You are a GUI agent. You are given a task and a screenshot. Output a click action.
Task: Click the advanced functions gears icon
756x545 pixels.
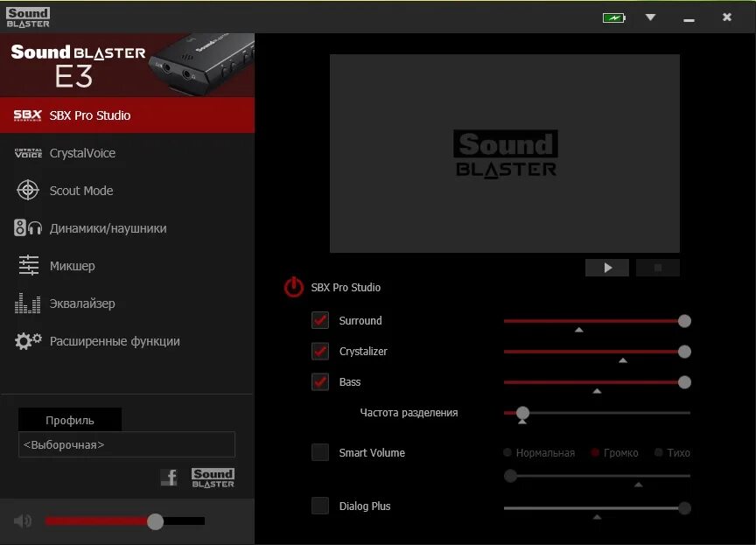tap(28, 341)
